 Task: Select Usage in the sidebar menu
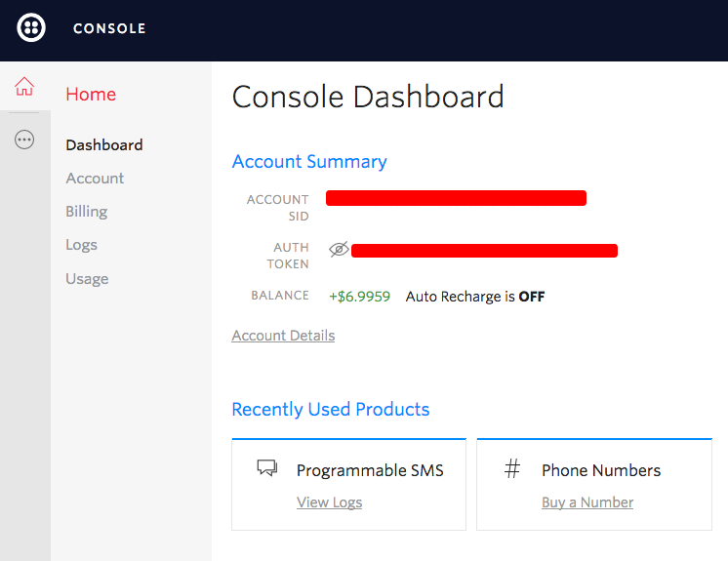[87, 279]
